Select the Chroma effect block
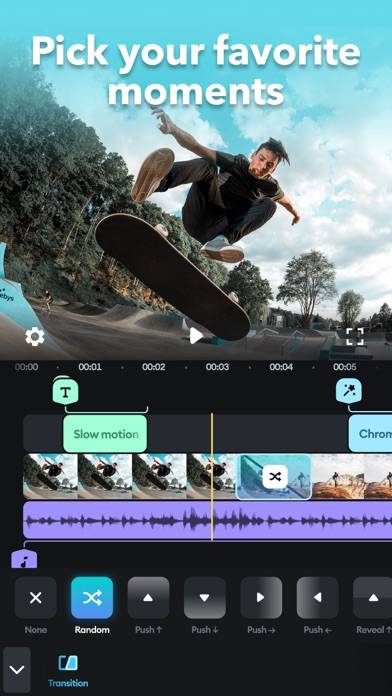The height and width of the screenshot is (696, 392). click(x=370, y=434)
